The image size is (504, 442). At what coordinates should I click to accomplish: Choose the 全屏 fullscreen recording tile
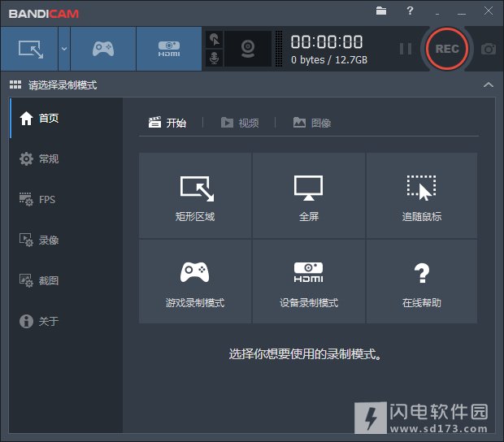(x=309, y=196)
